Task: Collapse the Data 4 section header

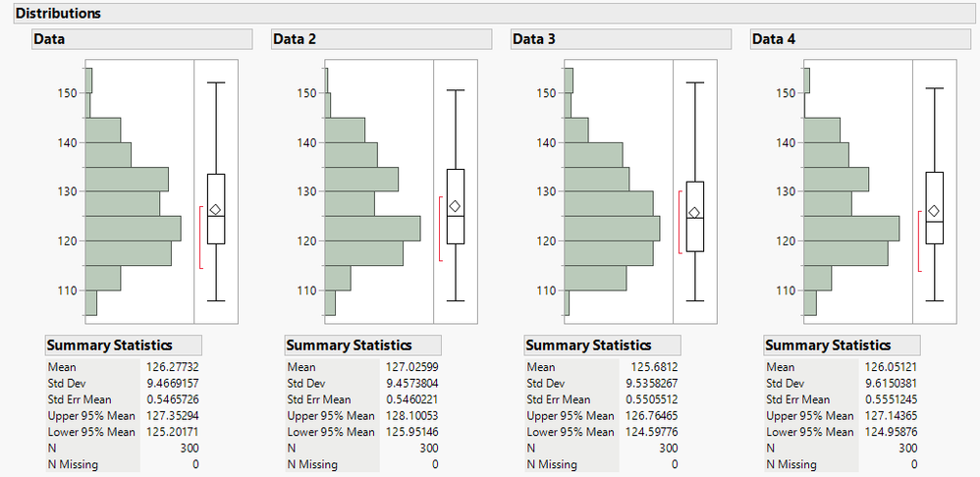Action: [774, 39]
